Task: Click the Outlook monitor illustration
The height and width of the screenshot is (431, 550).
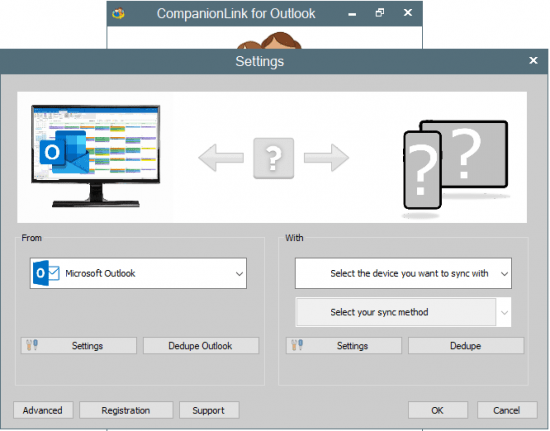Action: [x=95, y=156]
